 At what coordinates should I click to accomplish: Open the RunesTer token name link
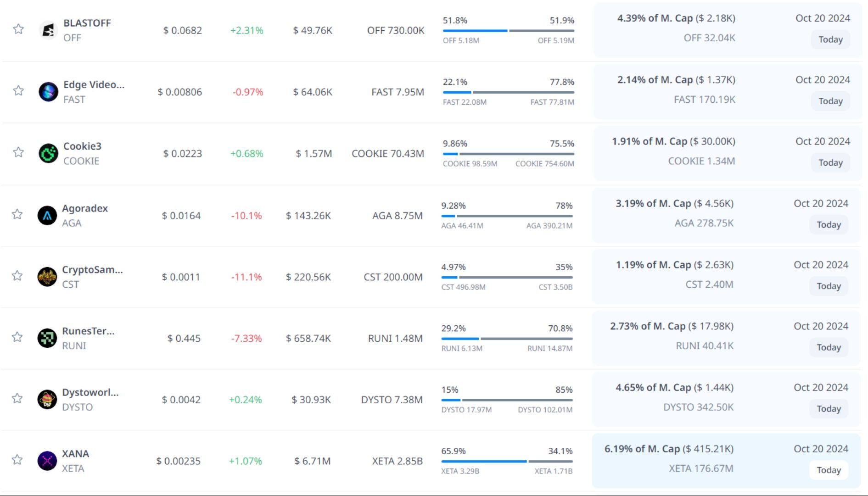88,331
